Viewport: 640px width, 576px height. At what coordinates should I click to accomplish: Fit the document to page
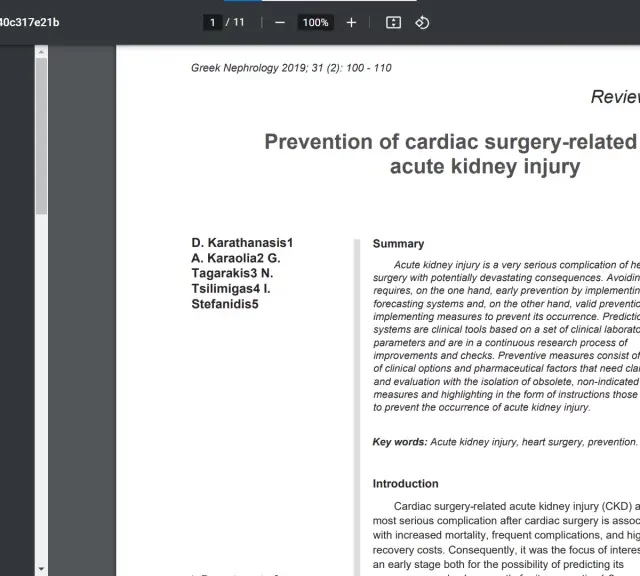click(x=393, y=22)
